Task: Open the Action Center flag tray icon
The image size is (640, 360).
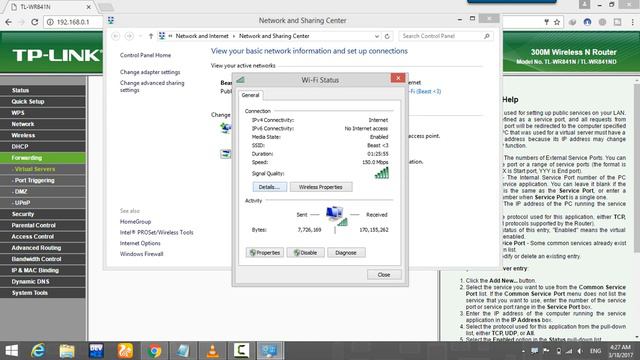Action: pyautogui.click(x=546, y=351)
